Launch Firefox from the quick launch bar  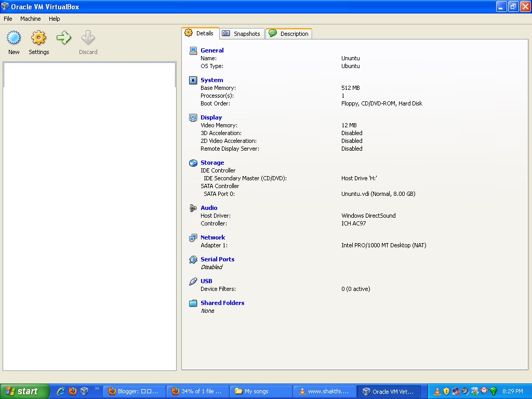pyautogui.click(x=73, y=391)
